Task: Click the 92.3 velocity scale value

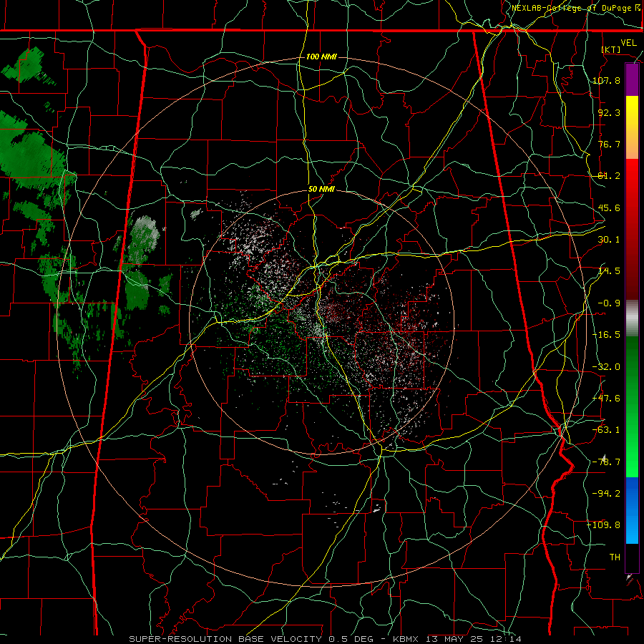Action: pyautogui.click(x=609, y=112)
